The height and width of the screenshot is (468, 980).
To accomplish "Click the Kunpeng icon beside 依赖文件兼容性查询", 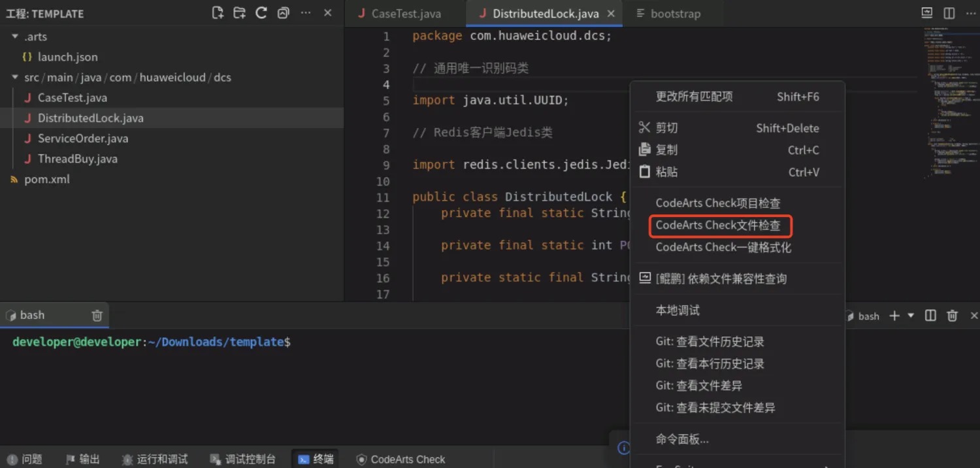I will 645,278.
